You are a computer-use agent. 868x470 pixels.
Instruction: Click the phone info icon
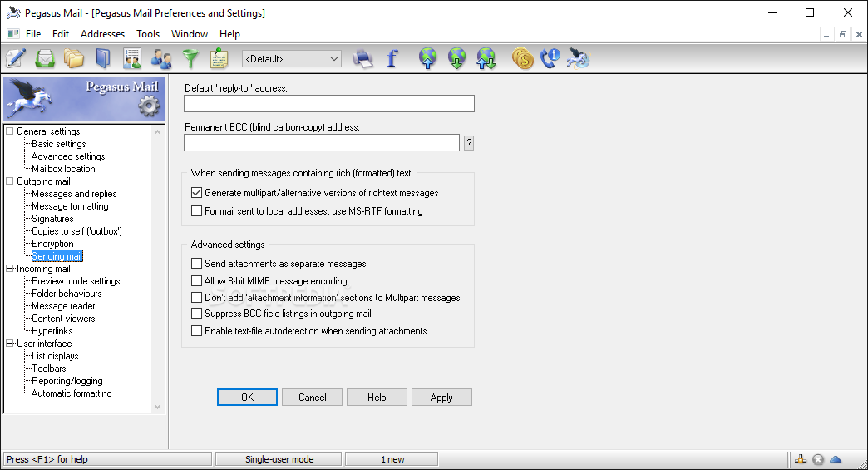[550, 58]
